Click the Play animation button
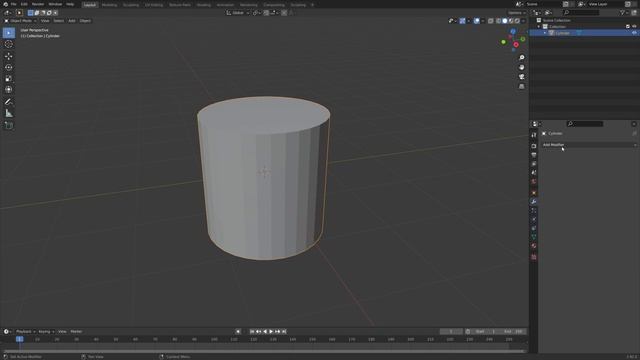 271,332
